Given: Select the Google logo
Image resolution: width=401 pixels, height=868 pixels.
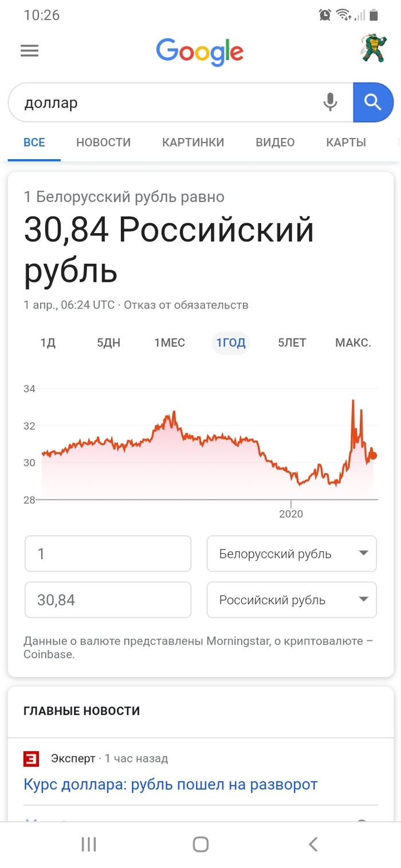Looking at the screenshot, I should click(x=199, y=52).
